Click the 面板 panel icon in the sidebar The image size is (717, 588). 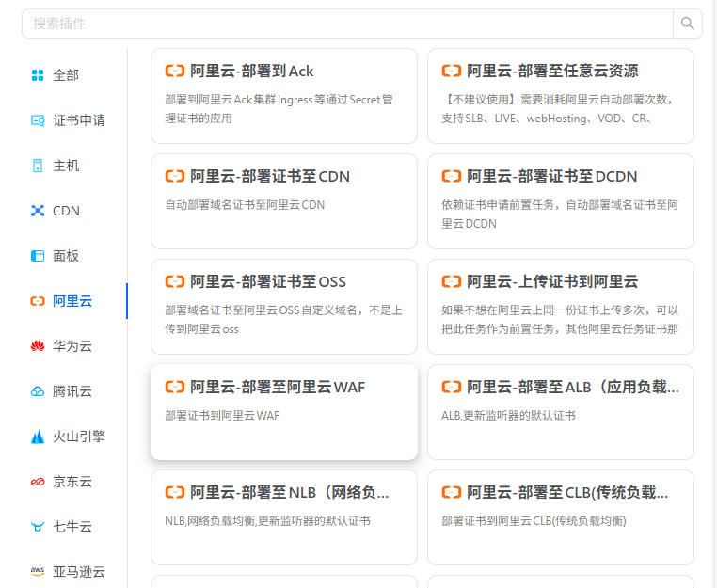(x=38, y=256)
